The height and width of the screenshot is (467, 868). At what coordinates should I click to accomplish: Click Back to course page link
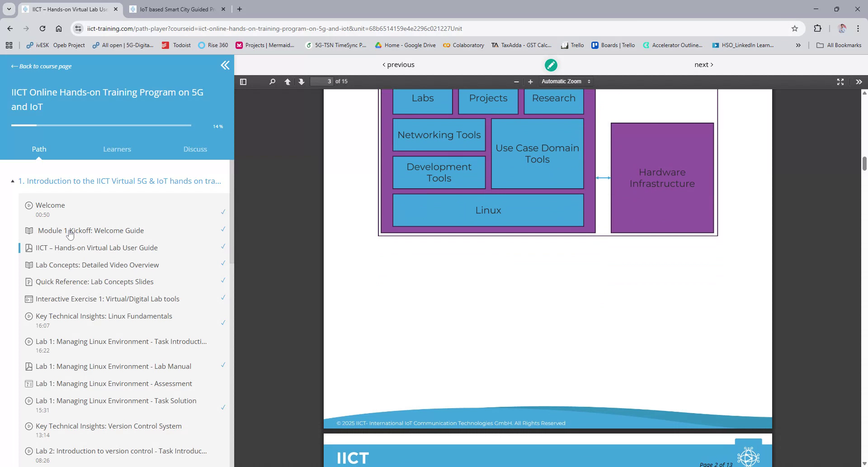[42, 67]
